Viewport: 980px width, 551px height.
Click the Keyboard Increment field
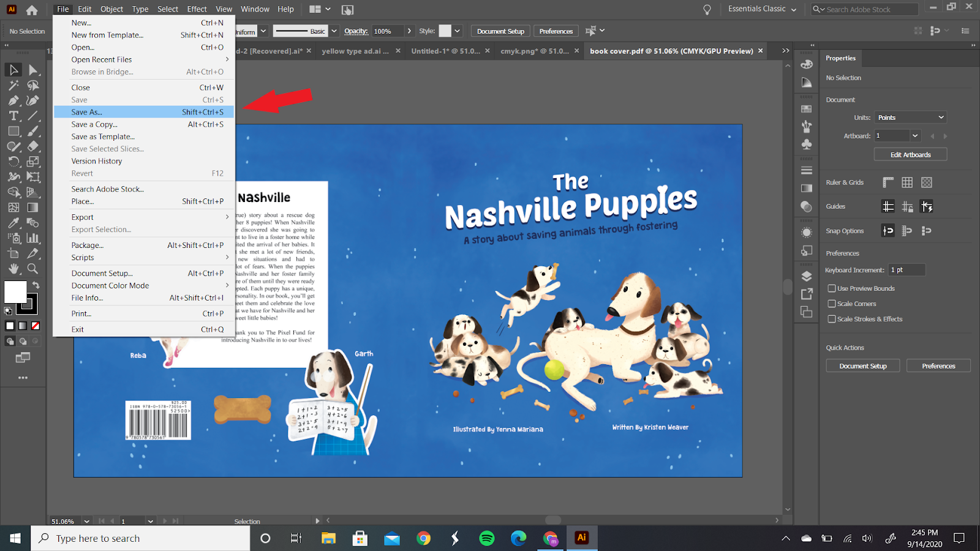point(907,270)
